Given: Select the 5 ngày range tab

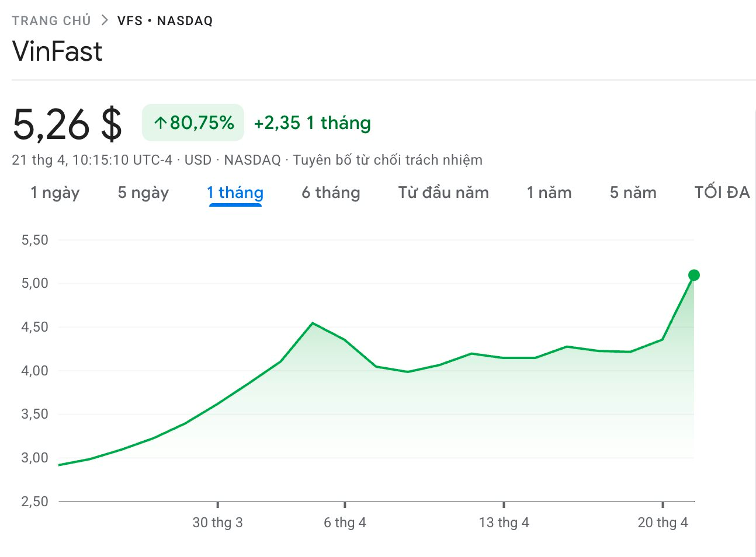Looking at the screenshot, I should (143, 193).
